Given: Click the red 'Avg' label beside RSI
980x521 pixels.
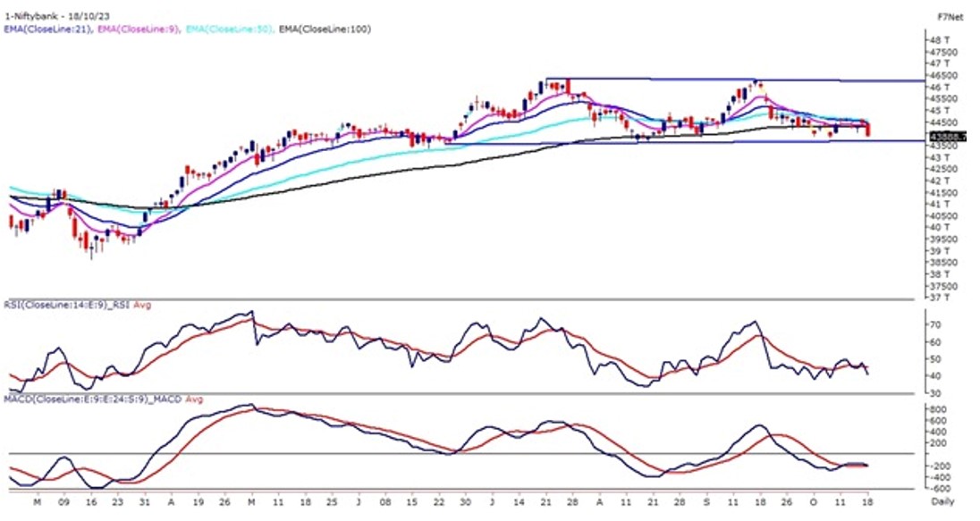Looking at the screenshot, I should (x=142, y=306).
